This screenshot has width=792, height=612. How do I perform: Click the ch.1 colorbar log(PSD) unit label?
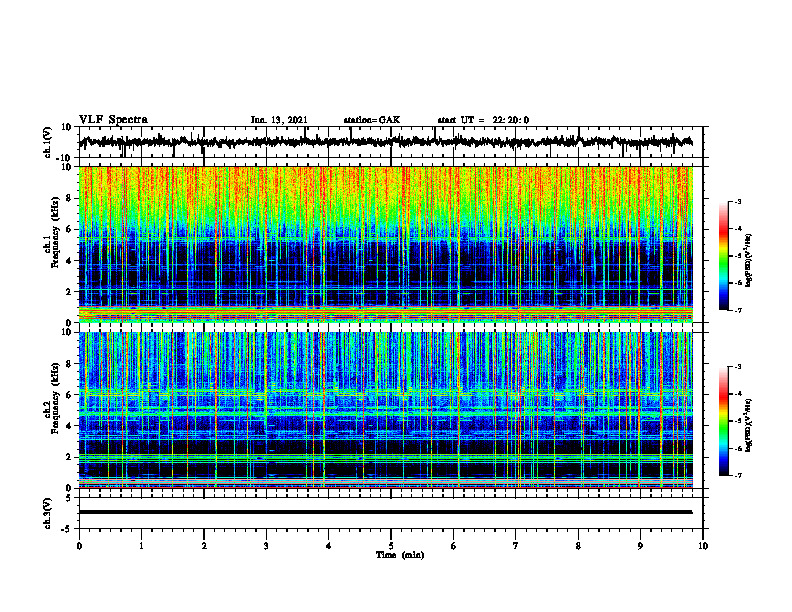click(749, 261)
